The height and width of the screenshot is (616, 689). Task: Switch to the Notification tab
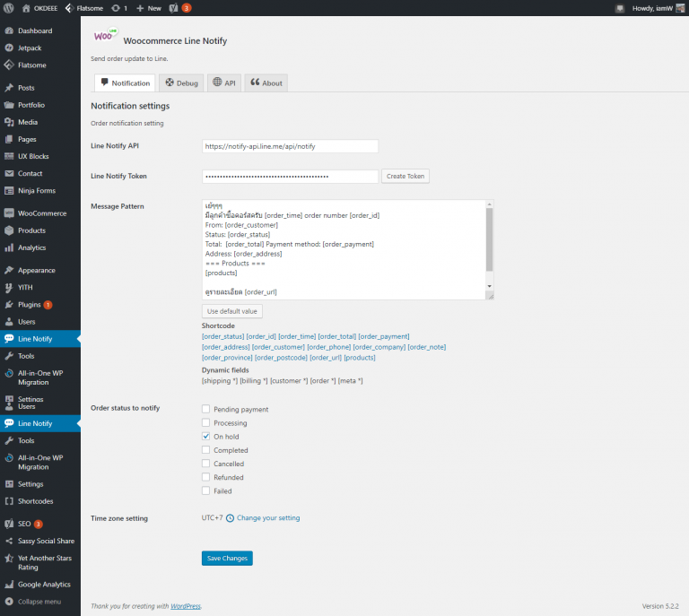125,83
